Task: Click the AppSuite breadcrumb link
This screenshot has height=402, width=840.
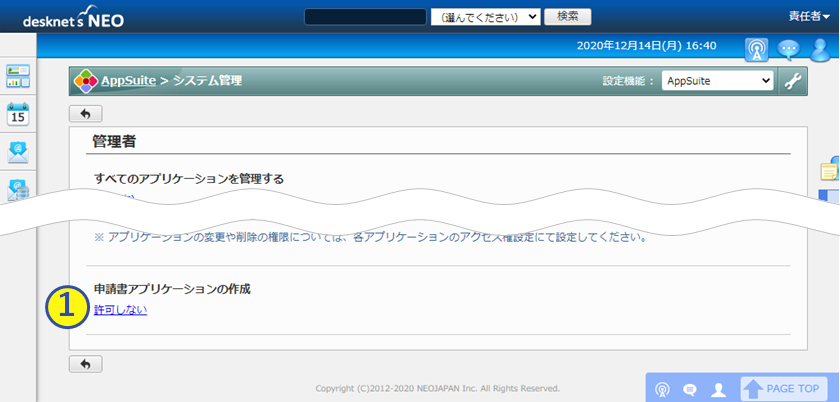Action: tap(128, 80)
